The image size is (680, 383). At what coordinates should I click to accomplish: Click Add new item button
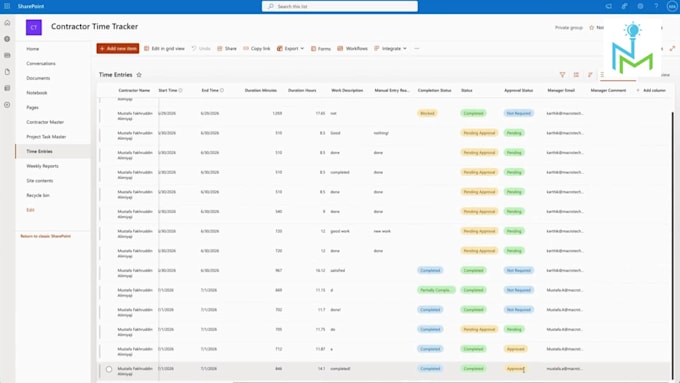(x=118, y=49)
